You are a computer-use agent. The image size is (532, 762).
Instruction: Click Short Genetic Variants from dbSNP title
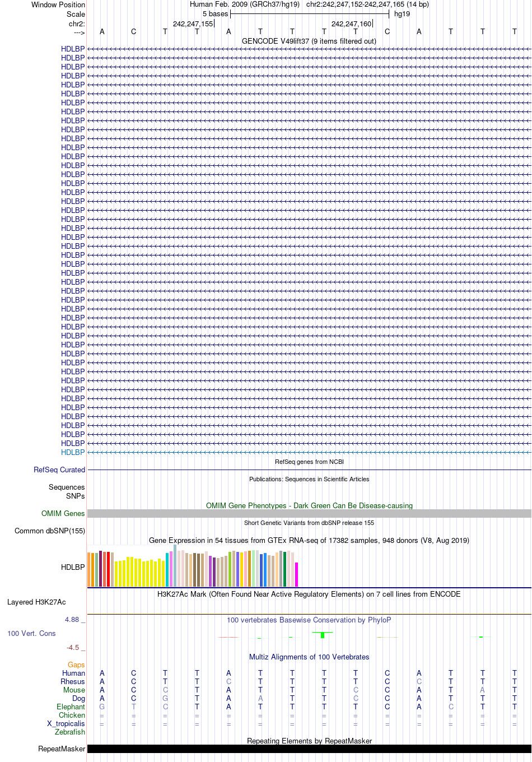pos(309,523)
